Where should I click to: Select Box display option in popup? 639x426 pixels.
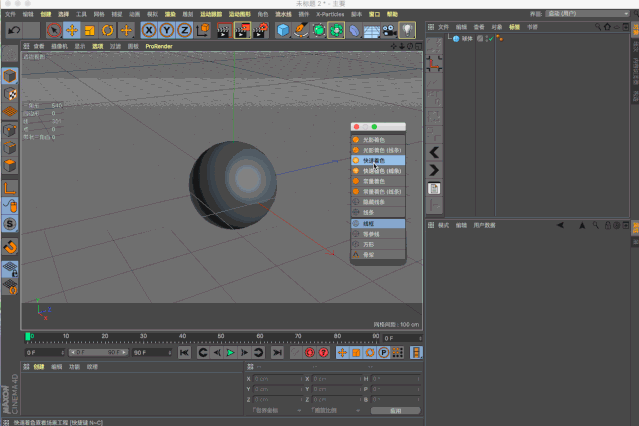point(378,244)
